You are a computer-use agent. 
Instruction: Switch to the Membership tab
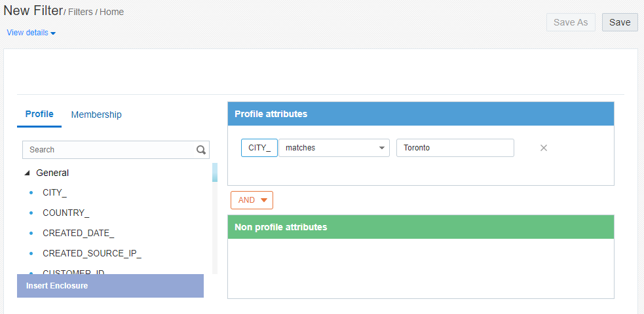pos(96,114)
